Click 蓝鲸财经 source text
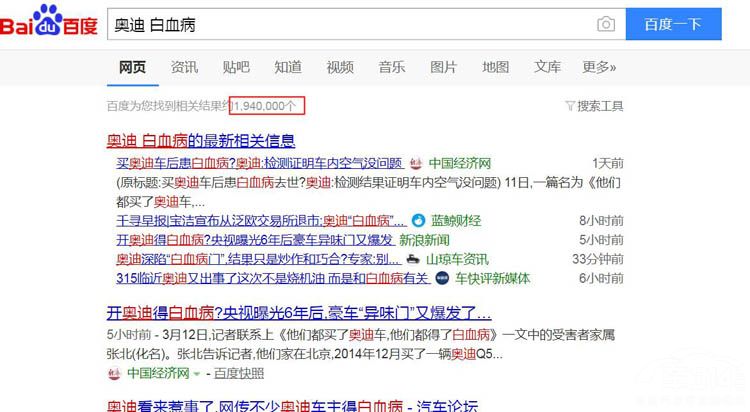Viewport: 750px width, 412px height. [456, 221]
